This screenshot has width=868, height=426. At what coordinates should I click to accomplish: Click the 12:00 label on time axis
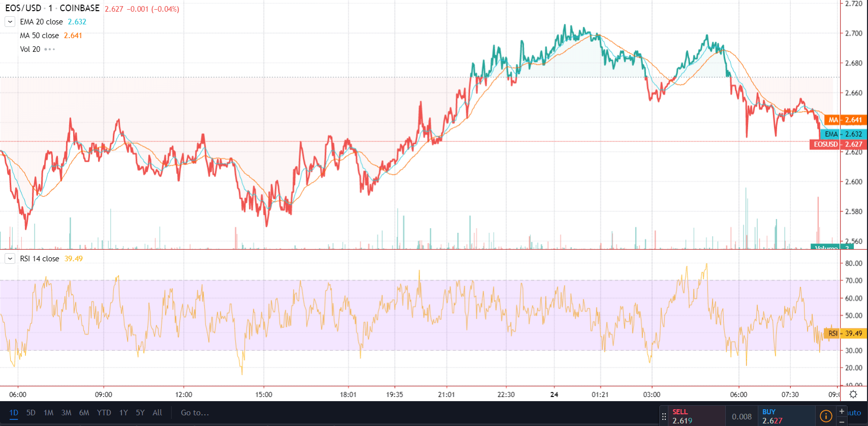(x=184, y=394)
